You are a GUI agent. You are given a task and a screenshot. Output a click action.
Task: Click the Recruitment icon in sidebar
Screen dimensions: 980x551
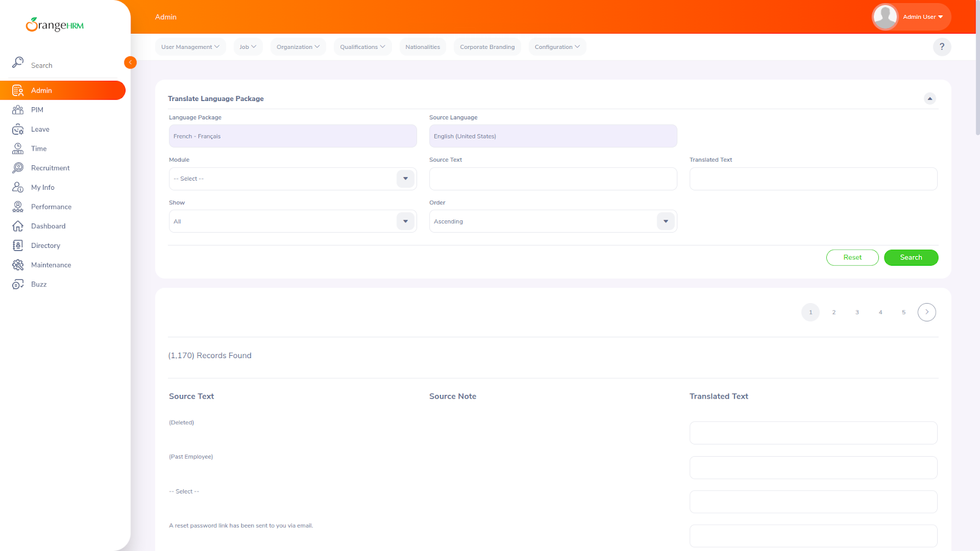click(18, 168)
